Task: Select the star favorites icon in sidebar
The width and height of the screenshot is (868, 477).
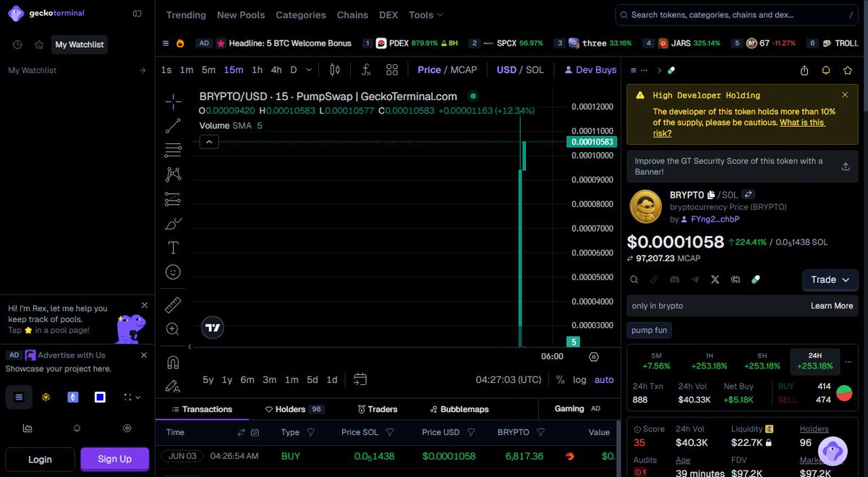Action: tap(39, 45)
